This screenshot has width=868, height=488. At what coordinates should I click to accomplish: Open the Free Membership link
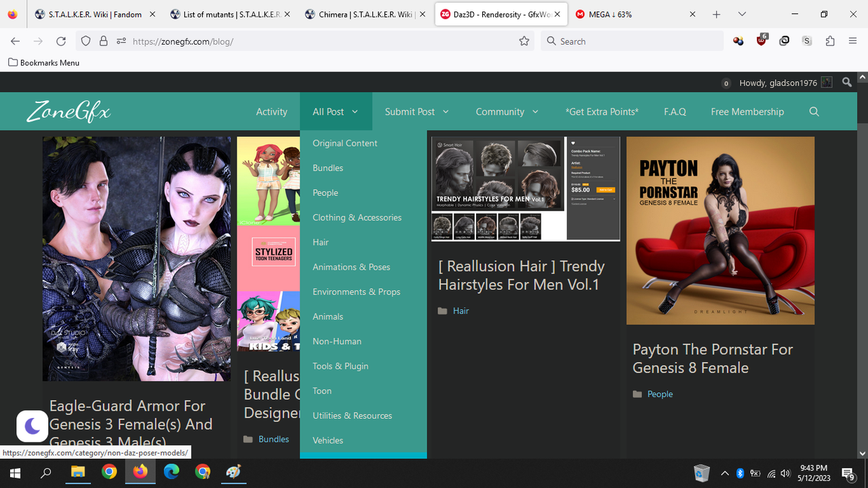click(x=747, y=112)
